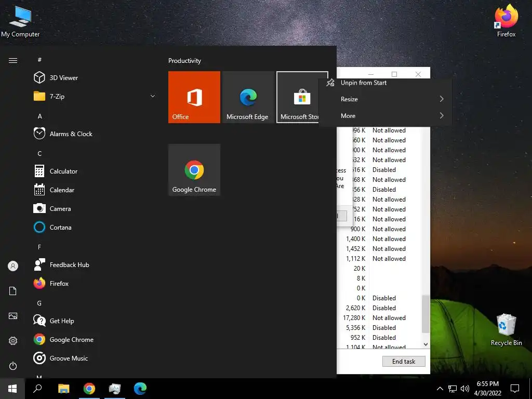
Task: Open Calendar from the app list
Action: pyautogui.click(x=94, y=190)
